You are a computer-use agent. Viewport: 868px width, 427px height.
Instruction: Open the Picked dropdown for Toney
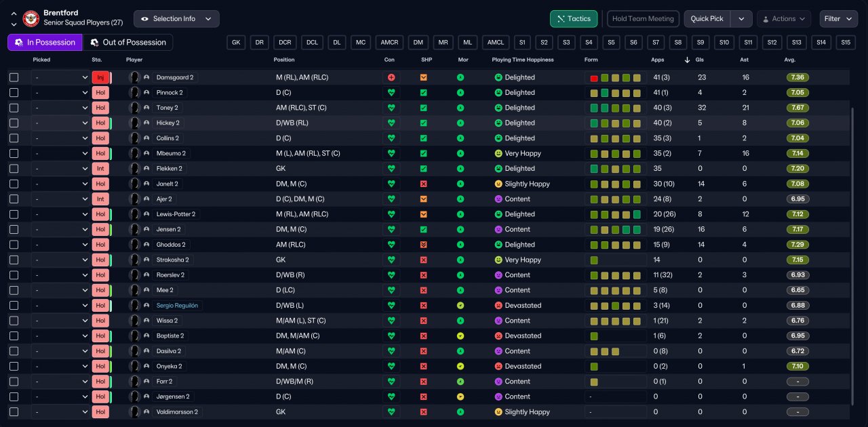tap(60, 108)
